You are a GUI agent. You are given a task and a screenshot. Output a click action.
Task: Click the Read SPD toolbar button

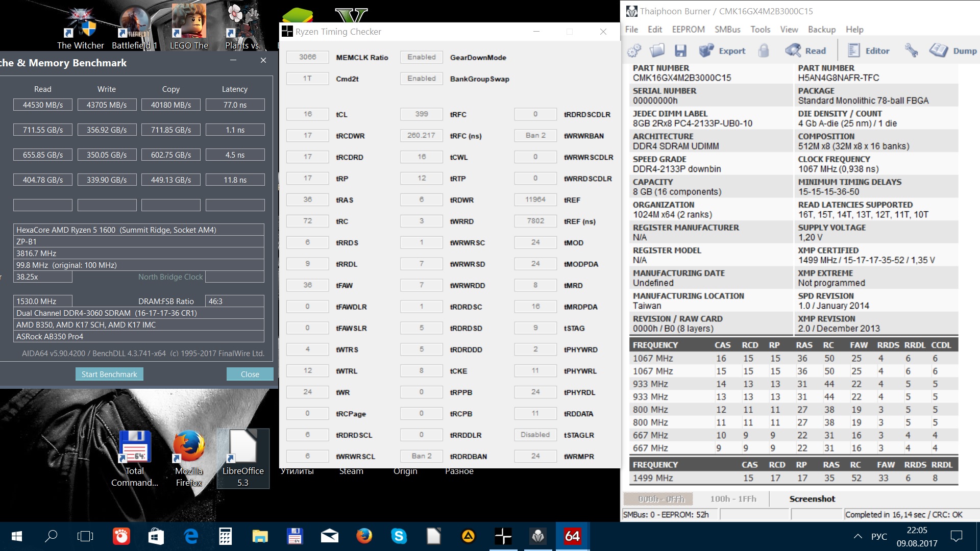806,51
